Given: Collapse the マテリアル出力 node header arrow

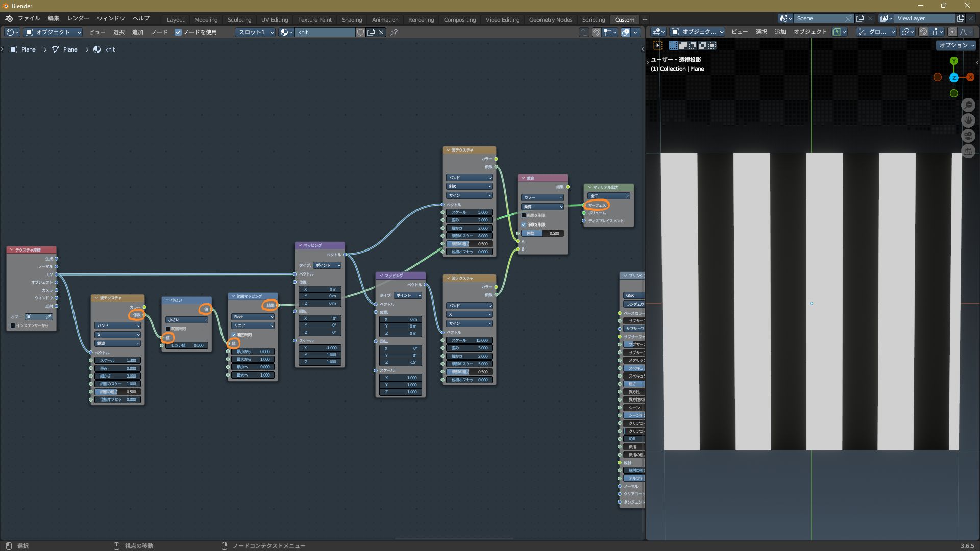Looking at the screenshot, I should pos(590,187).
